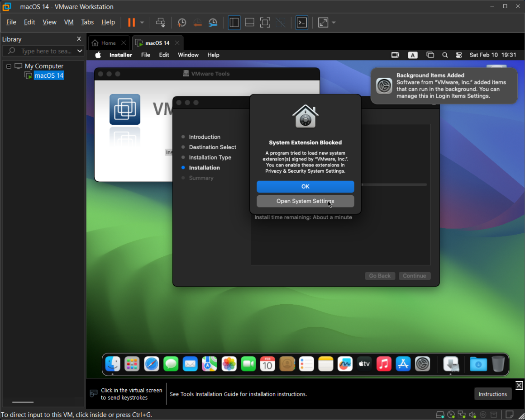Open the Installer app menu
Image resolution: width=525 pixels, height=420 pixels.
click(121, 55)
